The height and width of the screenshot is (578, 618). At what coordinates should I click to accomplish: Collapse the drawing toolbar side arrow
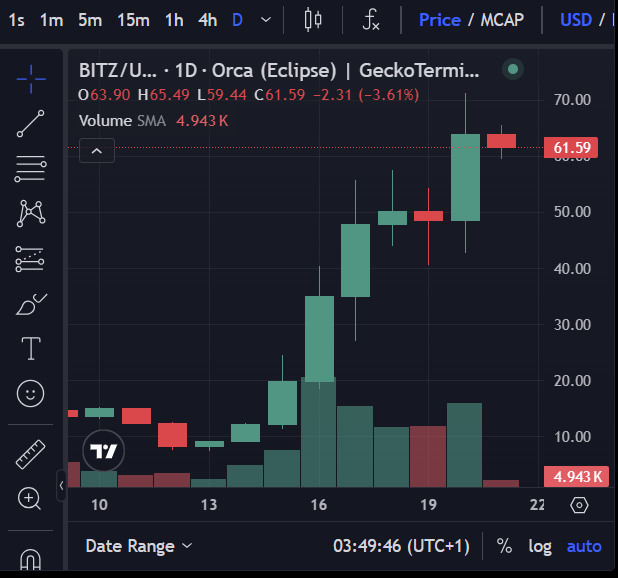tap(61, 486)
